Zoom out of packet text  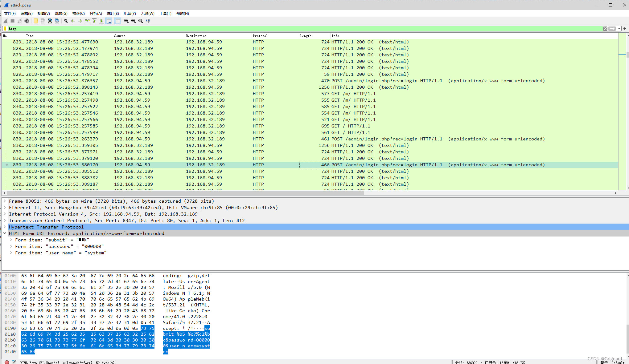(134, 21)
